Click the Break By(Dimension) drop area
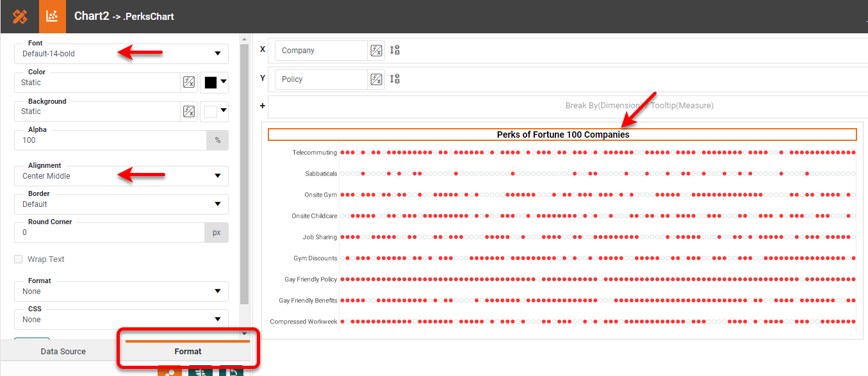868x376 pixels. coord(568,106)
